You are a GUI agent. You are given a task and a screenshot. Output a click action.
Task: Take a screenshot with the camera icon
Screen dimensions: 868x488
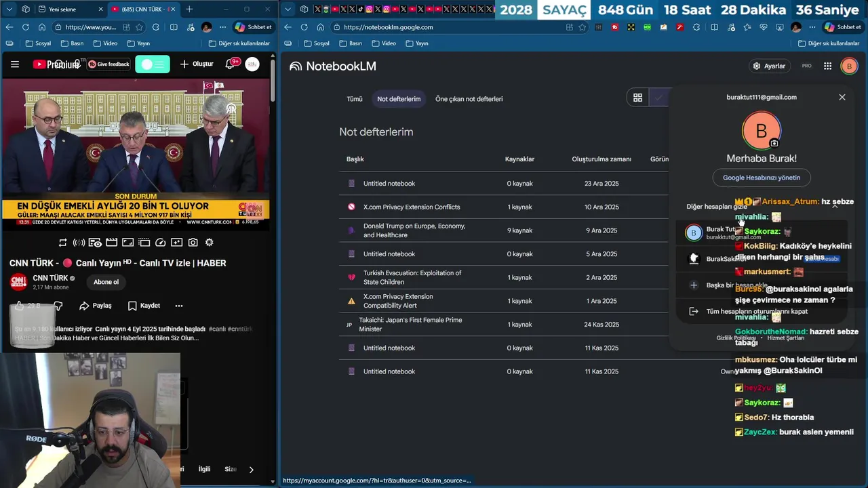[193, 243]
